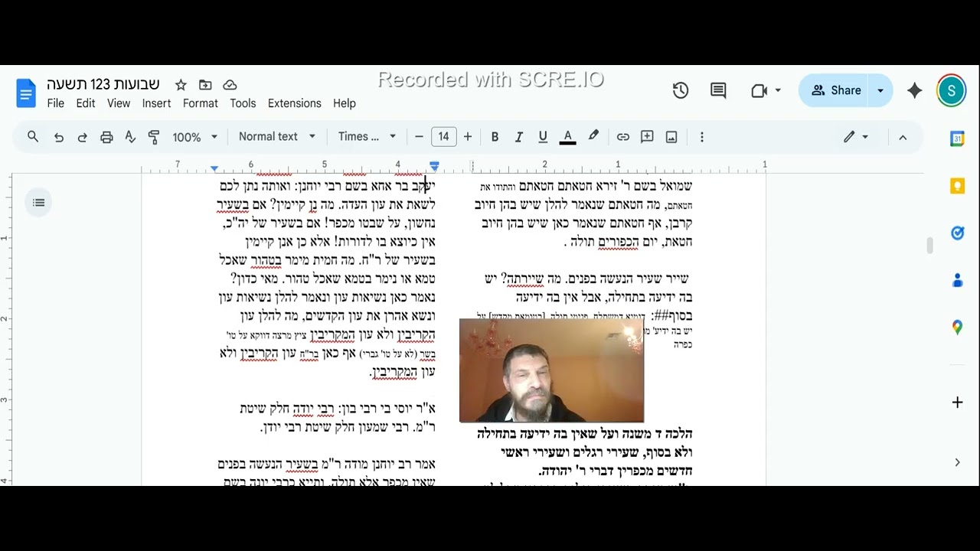Check the cloud save status icon

pyautogui.click(x=230, y=85)
